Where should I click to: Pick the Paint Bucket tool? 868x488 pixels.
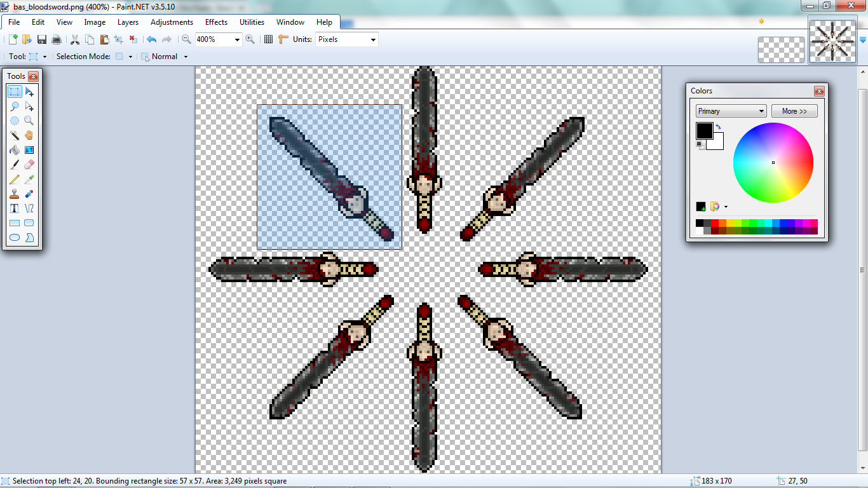14,151
